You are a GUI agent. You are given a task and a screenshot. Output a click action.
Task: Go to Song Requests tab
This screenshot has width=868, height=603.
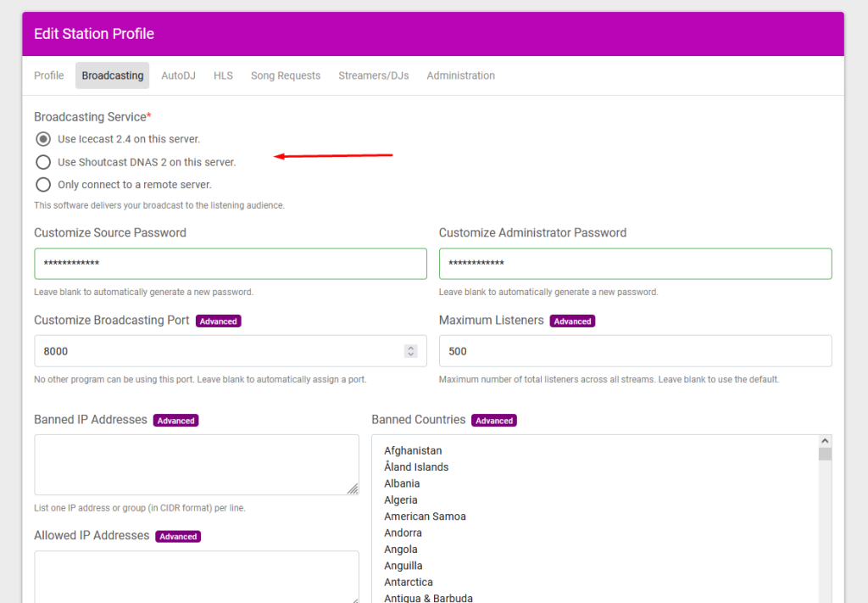[286, 75]
